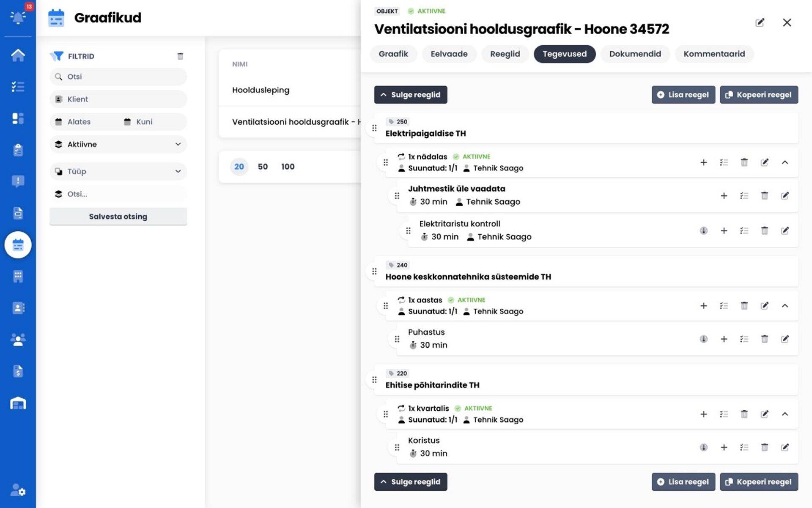Click the clear filters trash icon above FILTRID
The image size is (812, 508).
click(x=180, y=55)
